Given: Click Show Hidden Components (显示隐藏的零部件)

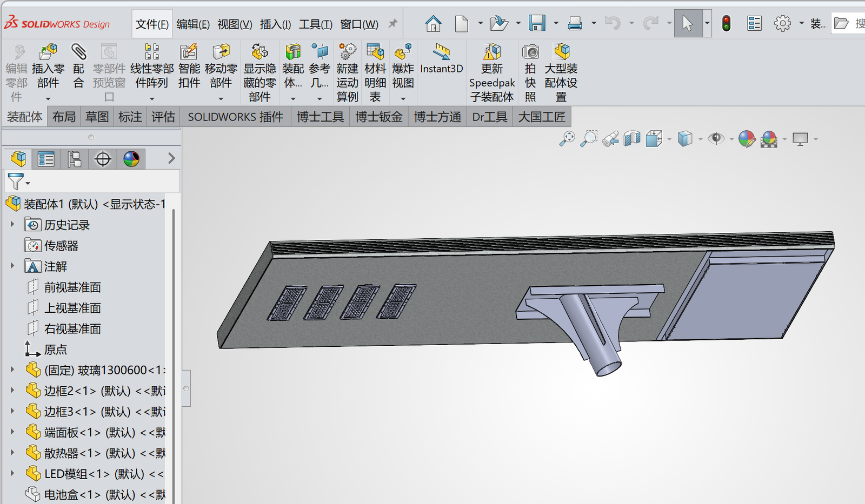Looking at the screenshot, I should 259,52.
